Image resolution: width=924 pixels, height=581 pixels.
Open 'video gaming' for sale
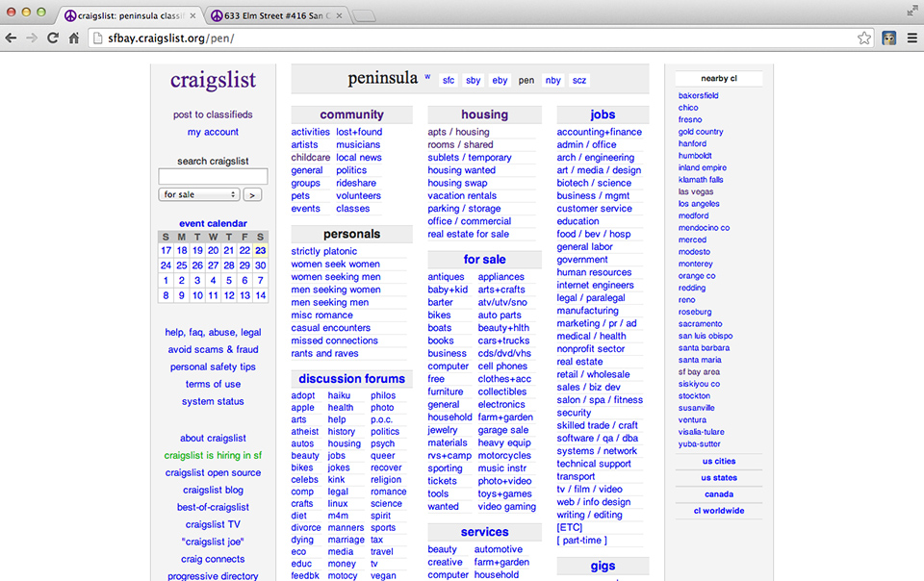pos(507,507)
